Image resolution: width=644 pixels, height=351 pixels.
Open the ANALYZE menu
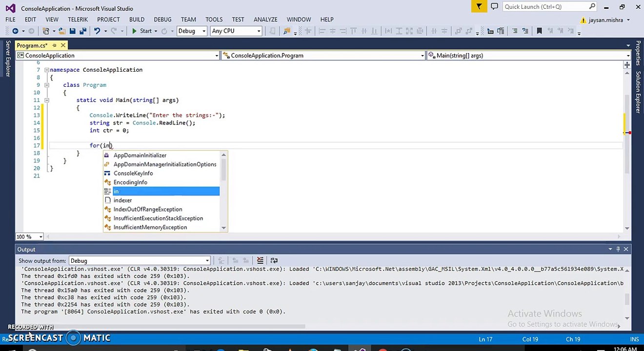pyautogui.click(x=265, y=19)
